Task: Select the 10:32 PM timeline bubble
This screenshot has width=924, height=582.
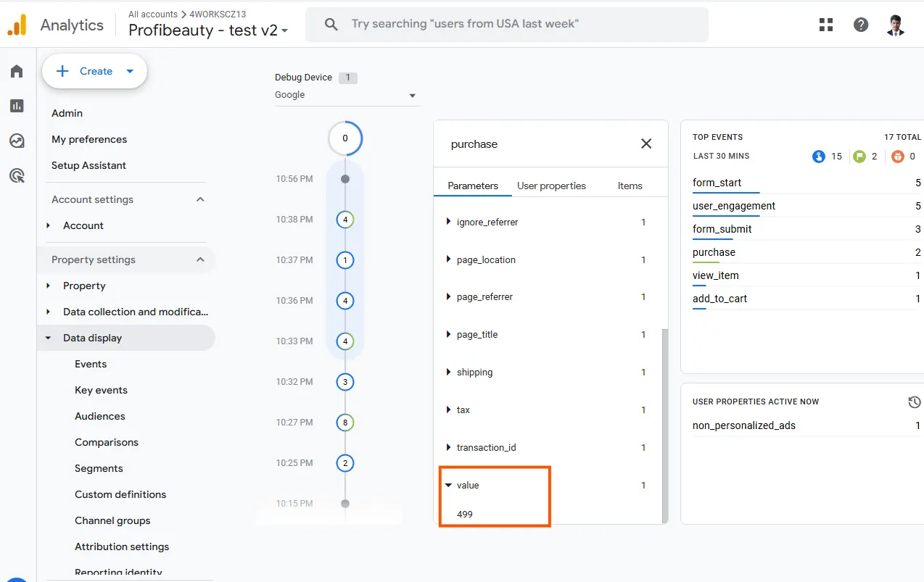Action: 345,381
